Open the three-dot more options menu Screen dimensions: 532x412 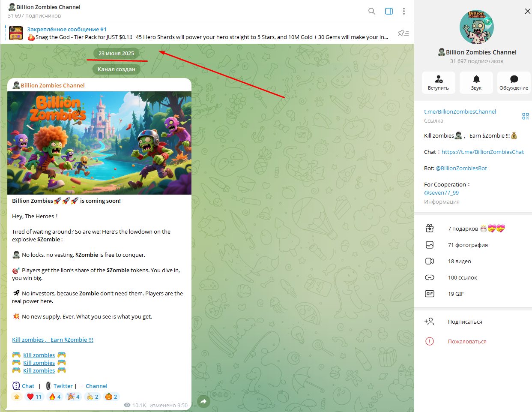pos(404,11)
